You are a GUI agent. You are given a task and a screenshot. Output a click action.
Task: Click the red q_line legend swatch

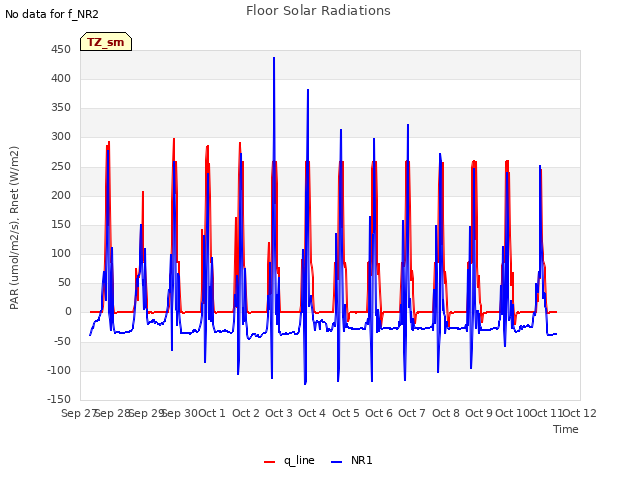269,462
